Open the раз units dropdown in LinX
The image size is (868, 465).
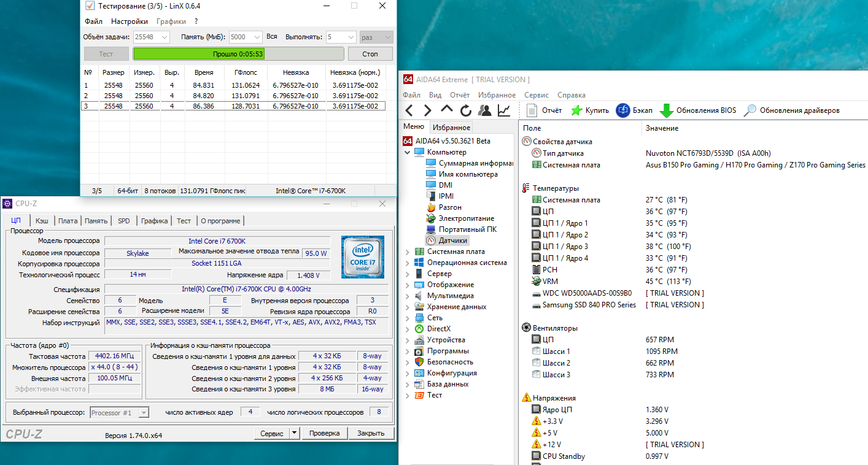(x=376, y=37)
